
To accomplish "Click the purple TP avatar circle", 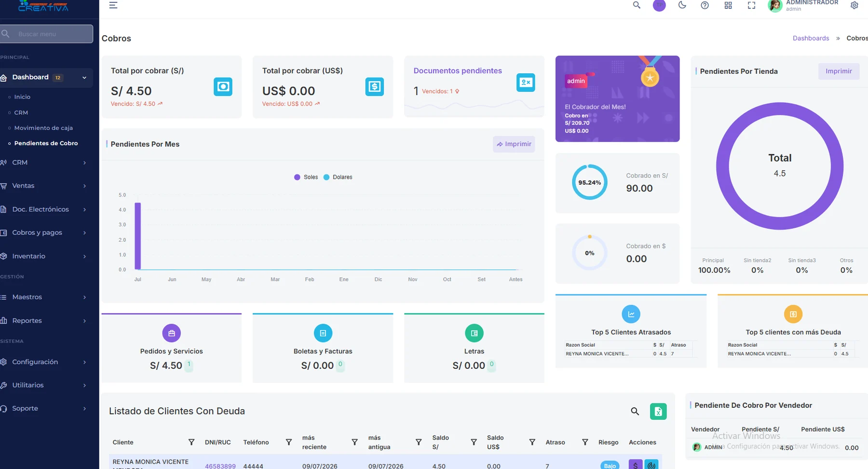I will [659, 5].
